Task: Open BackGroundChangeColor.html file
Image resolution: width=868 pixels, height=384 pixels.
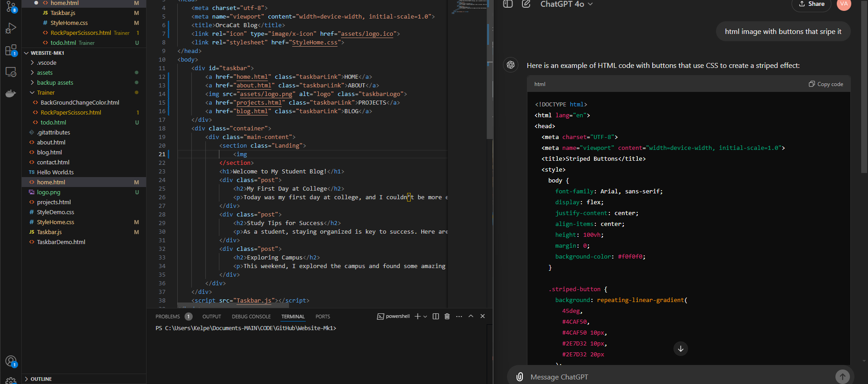Action: point(84,103)
